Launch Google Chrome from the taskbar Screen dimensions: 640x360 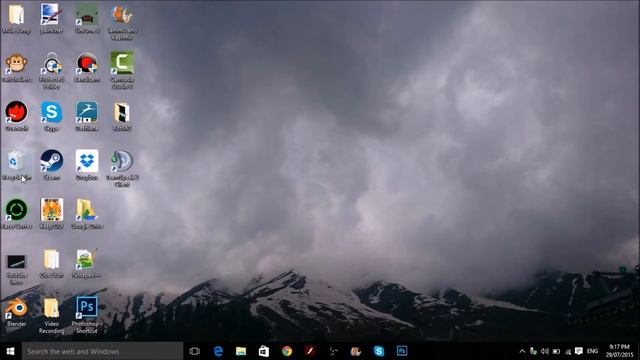287,351
